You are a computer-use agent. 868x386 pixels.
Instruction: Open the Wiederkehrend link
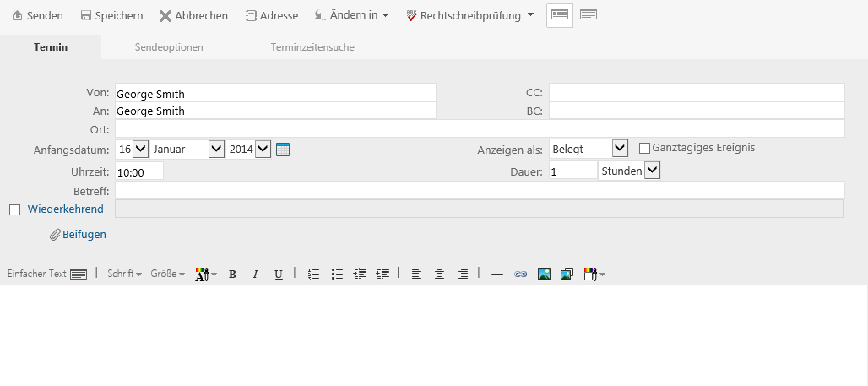tap(65, 209)
